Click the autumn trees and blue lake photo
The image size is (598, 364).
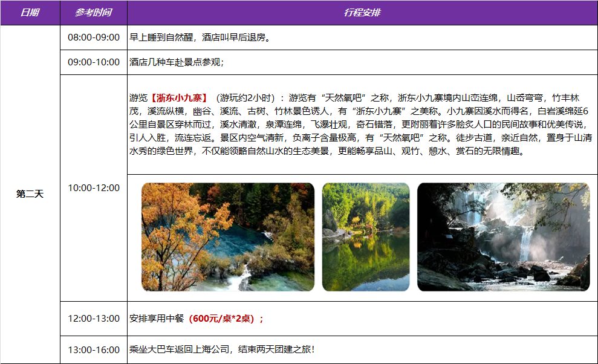pos(227,237)
